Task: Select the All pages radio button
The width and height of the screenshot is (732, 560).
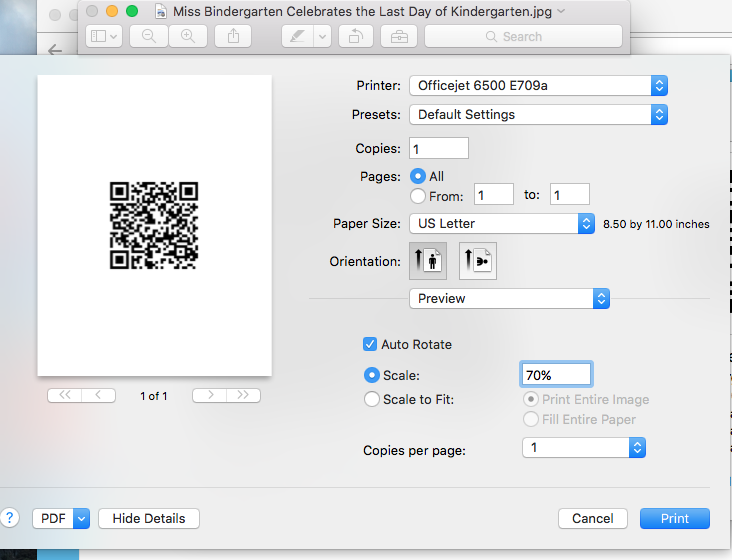Action: pyautogui.click(x=418, y=176)
